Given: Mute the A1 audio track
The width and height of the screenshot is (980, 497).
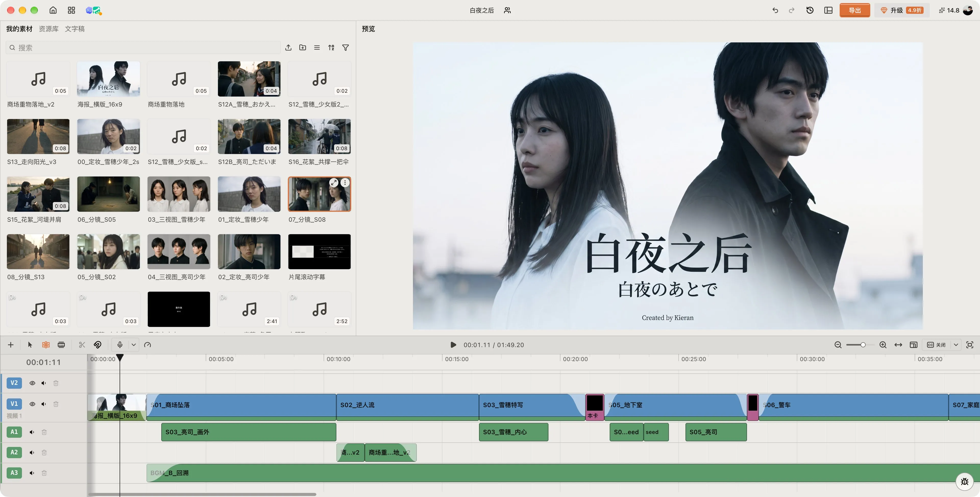Looking at the screenshot, I should [32, 432].
